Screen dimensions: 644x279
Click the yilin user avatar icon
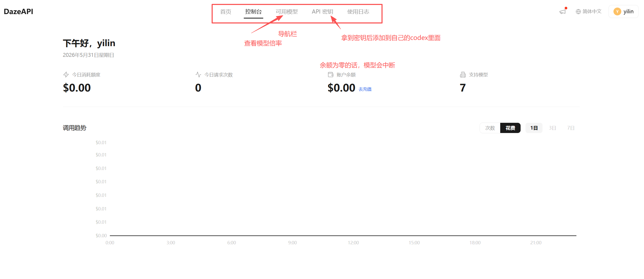click(617, 11)
